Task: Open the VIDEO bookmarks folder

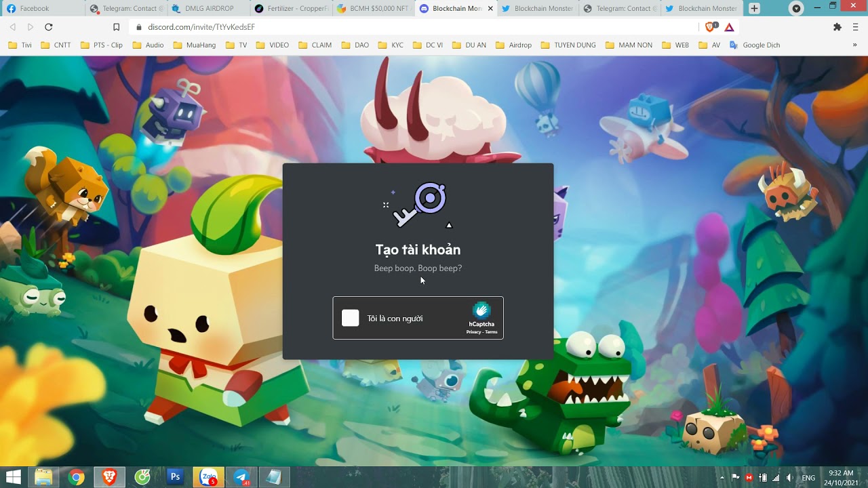Action: coord(272,45)
